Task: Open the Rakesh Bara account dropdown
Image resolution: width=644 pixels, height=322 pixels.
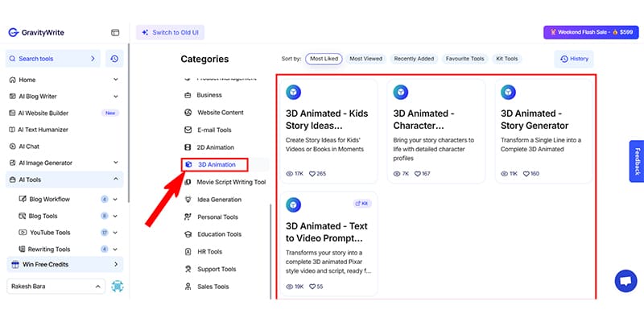Action: coord(56,286)
